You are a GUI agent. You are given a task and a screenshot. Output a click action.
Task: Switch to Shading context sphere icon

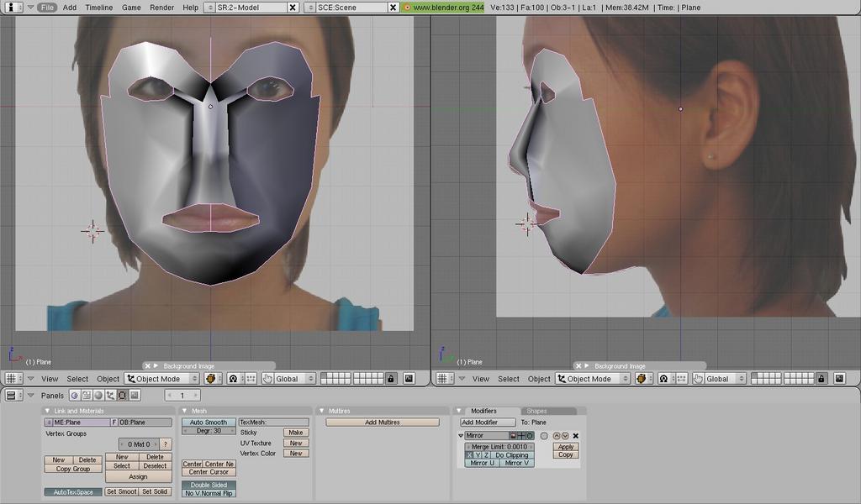tap(98, 395)
